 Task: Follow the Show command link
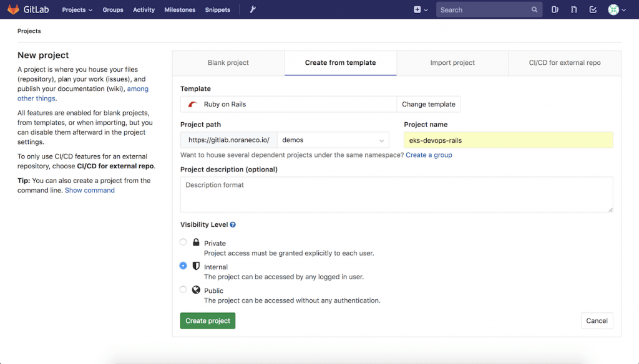pos(90,190)
